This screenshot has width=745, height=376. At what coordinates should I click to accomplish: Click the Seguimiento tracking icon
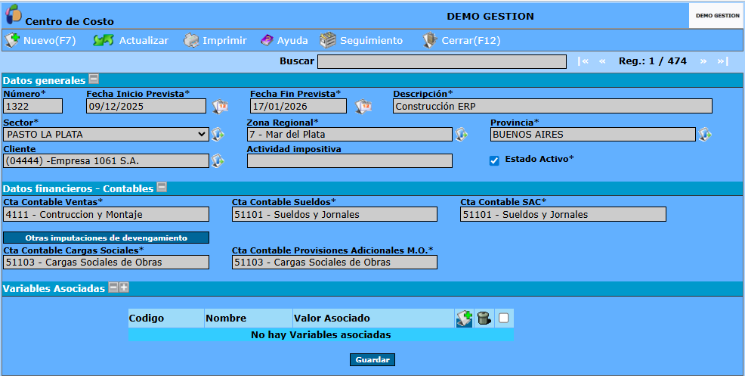click(328, 40)
